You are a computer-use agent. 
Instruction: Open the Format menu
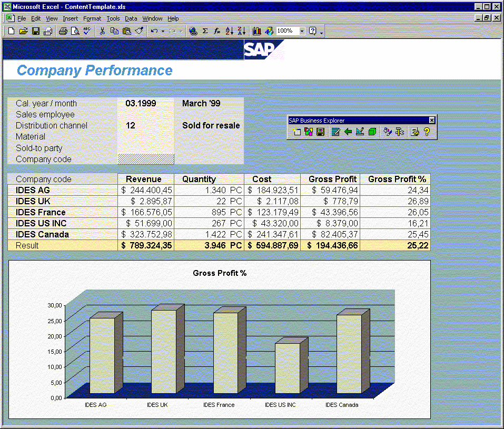pyautogui.click(x=92, y=18)
